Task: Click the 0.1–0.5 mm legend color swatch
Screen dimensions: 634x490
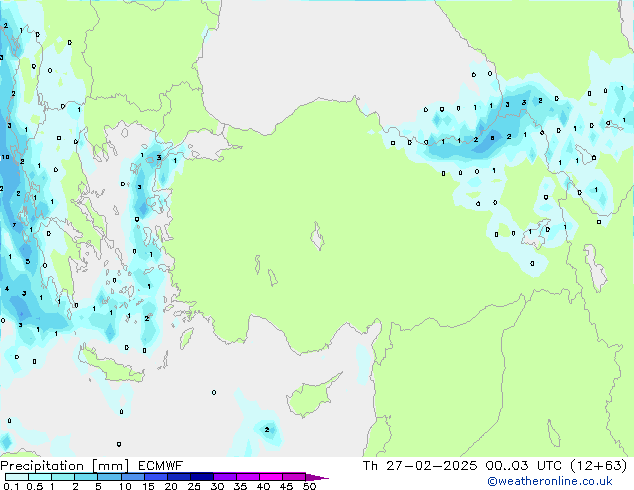Action: point(17,477)
